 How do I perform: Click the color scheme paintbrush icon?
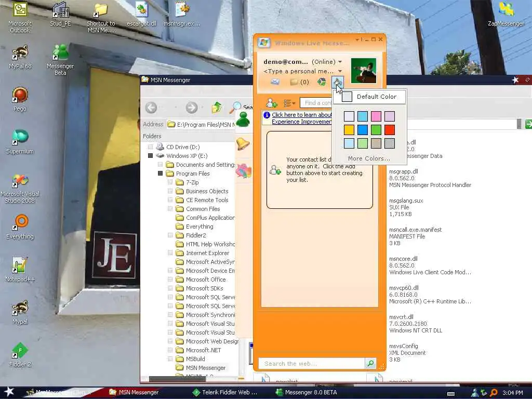point(338,82)
